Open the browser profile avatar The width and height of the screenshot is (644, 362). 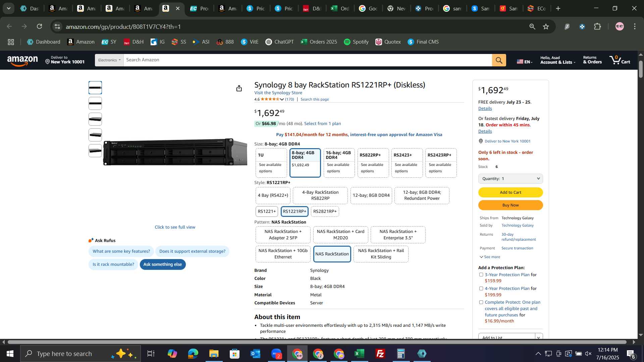[620, 26]
